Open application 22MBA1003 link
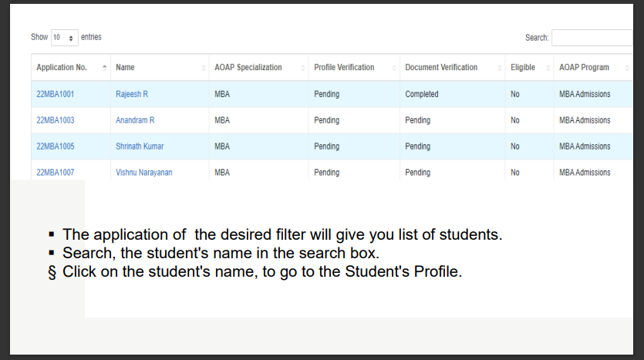The image size is (644, 360). pos(56,120)
